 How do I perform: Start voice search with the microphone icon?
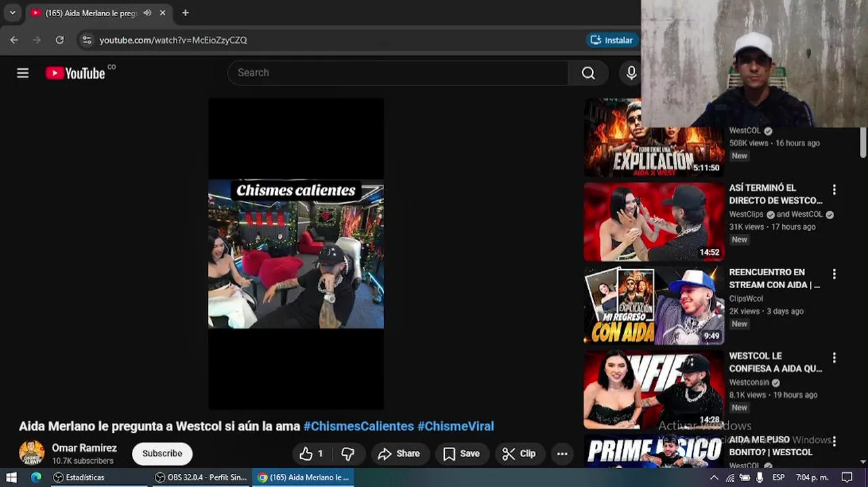tap(631, 73)
